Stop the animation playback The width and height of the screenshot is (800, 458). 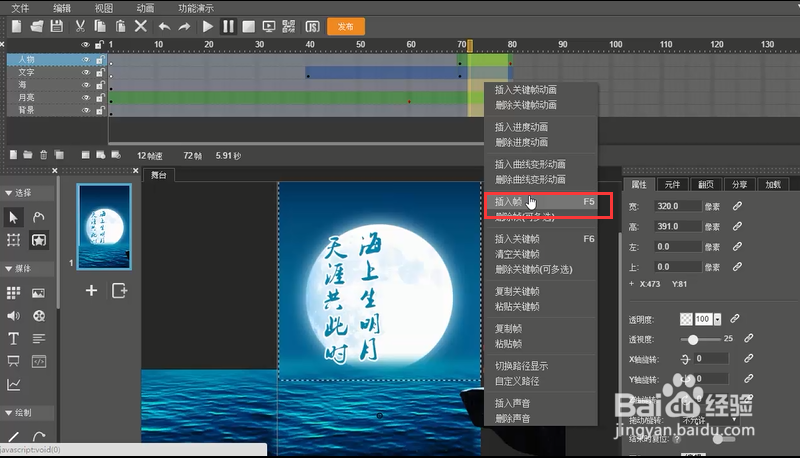click(248, 27)
